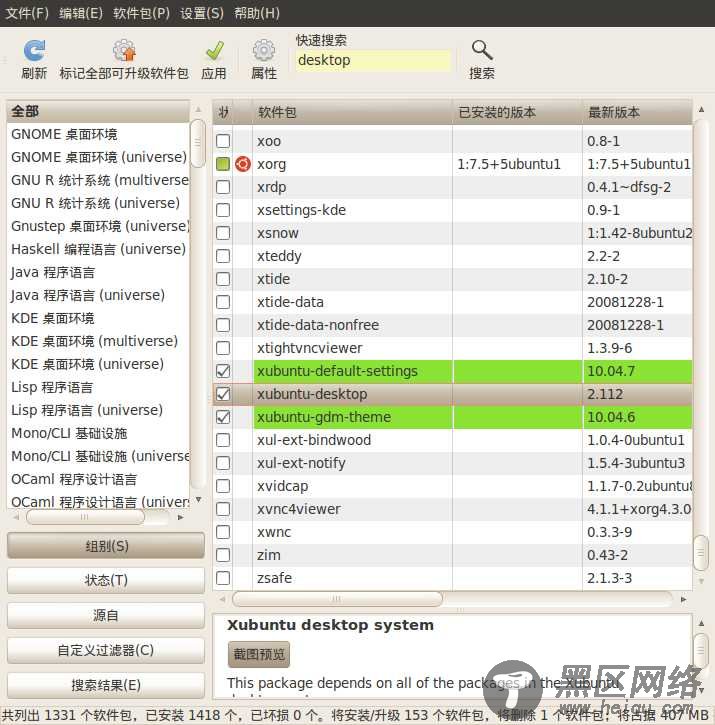
Task: Click xorg installed version 1:7.5+5ubuntu1
Action: coord(509,164)
